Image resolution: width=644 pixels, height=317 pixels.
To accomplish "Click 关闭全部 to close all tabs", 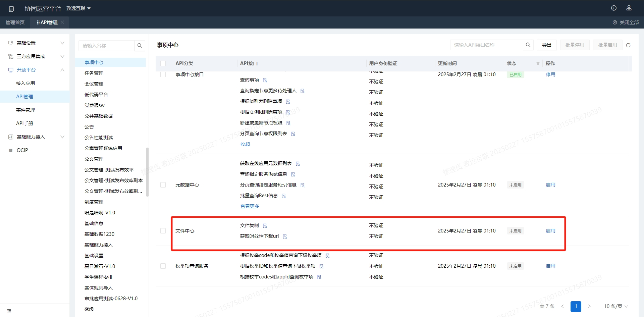I will pos(626,22).
